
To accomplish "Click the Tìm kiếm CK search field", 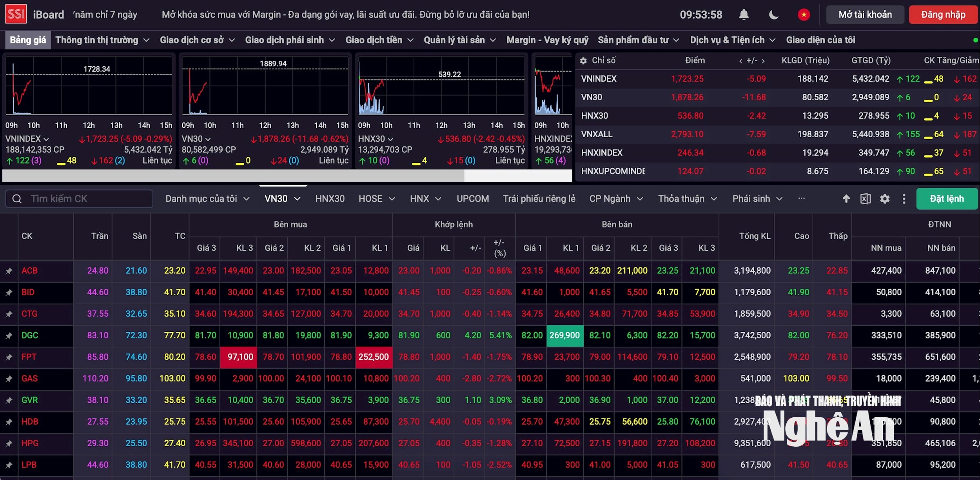I will 79,199.
